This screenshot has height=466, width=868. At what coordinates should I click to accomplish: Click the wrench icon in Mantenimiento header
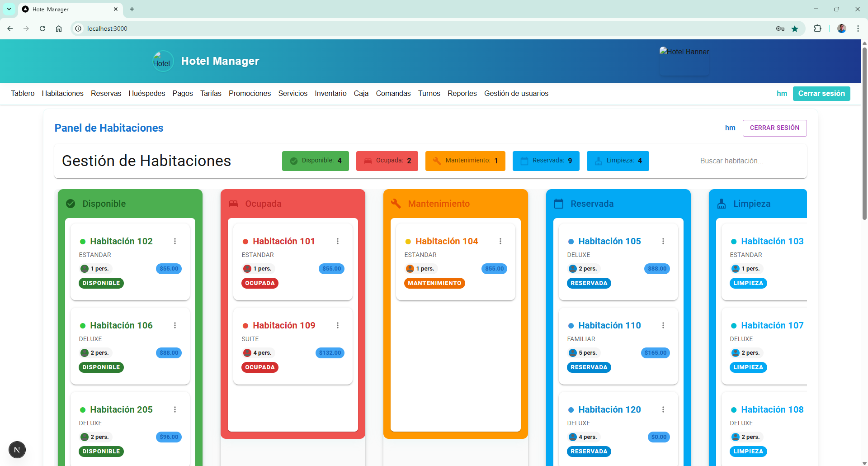tap(396, 204)
